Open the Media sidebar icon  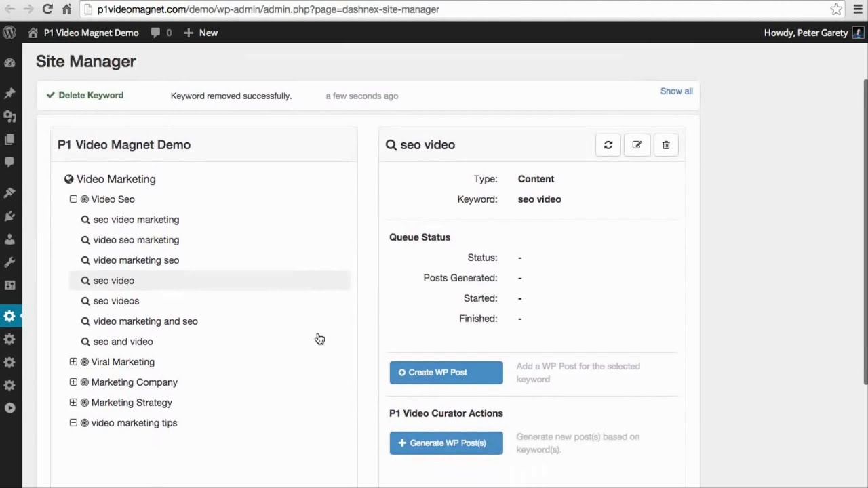[9, 117]
